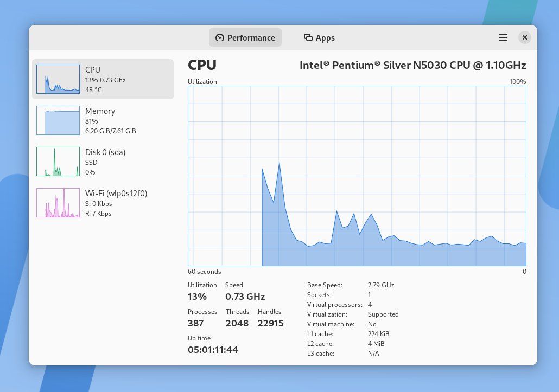
Task: Switch to the Apps tab
Action: coord(319,37)
